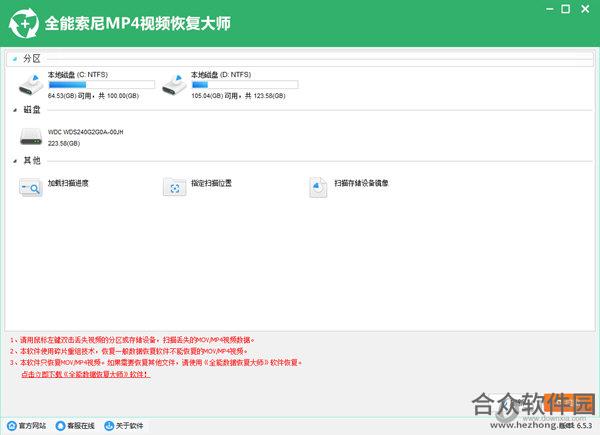Screen dimensions: 600x435
Task: Click the label 本地磁盘 (C: NTFS)
Action: (78, 75)
